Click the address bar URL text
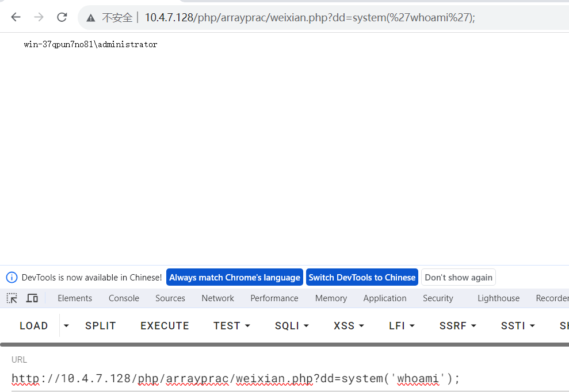Viewport: 569px width, 392px height. click(x=310, y=17)
